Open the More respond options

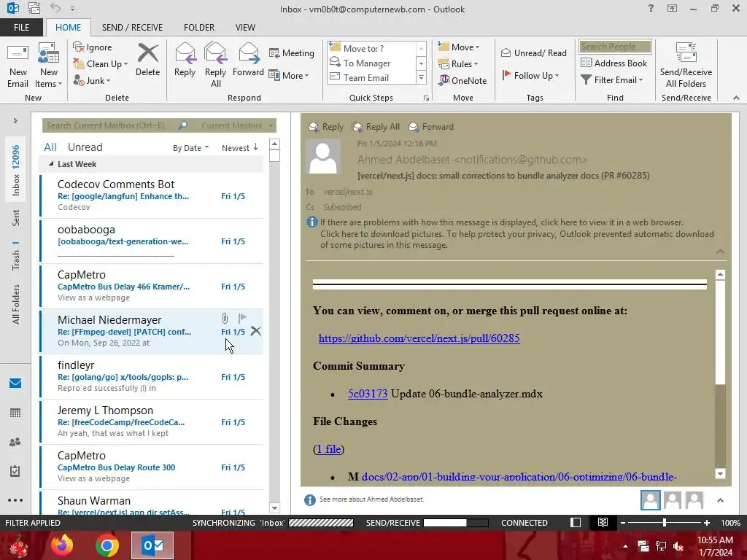(289, 75)
